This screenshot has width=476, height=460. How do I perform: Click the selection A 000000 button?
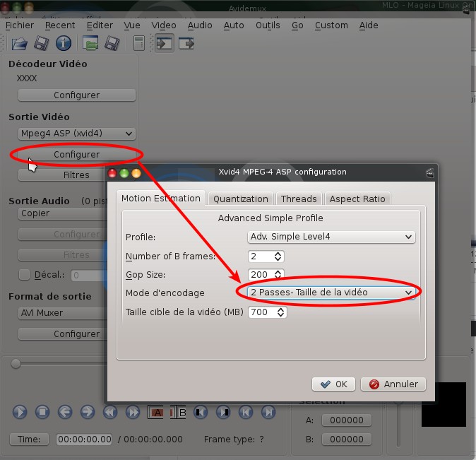pos(347,420)
